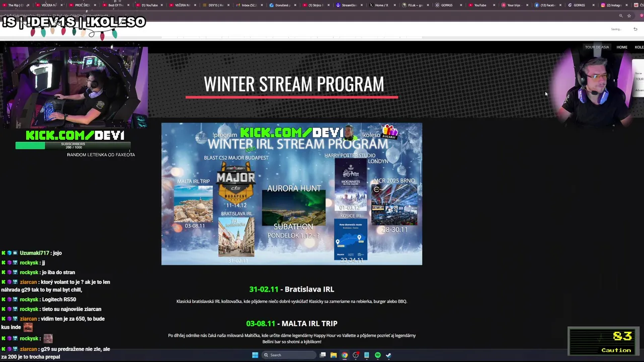Click the KICK.COM/DEV1 overlay logo under webcam

pyautogui.click(x=75, y=135)
